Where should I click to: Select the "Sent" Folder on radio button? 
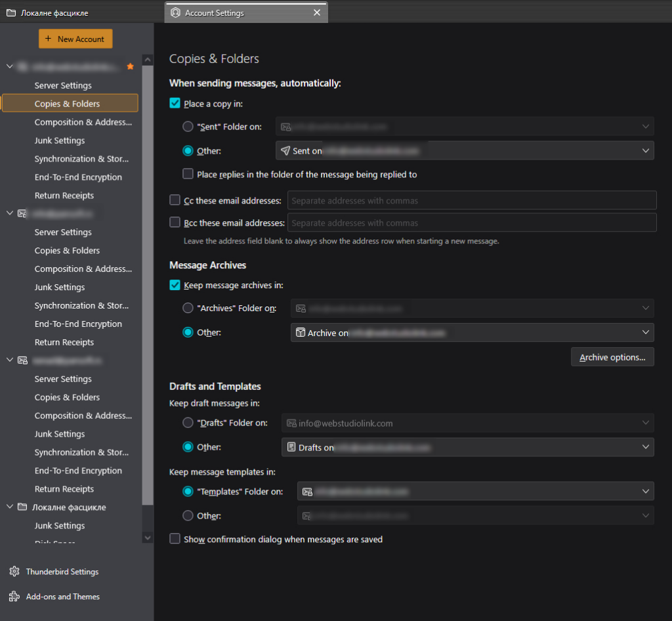click(188, 127)
